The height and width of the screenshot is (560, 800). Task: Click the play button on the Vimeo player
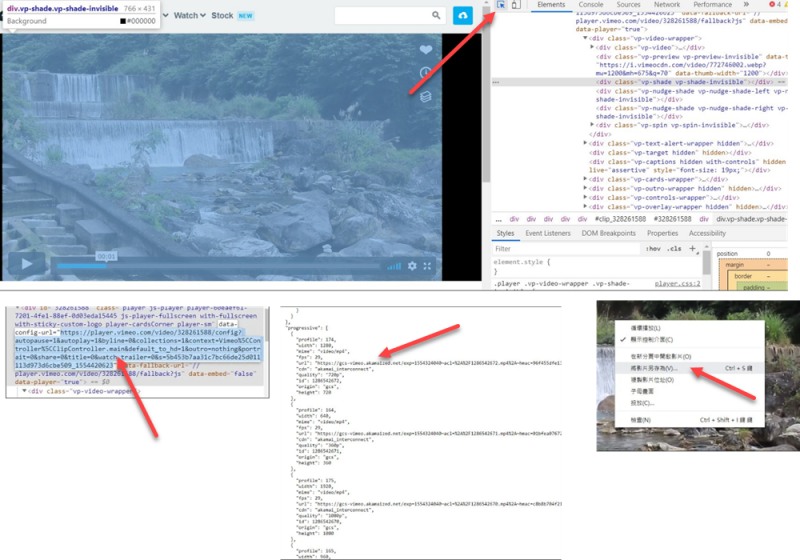click(27, 264)
